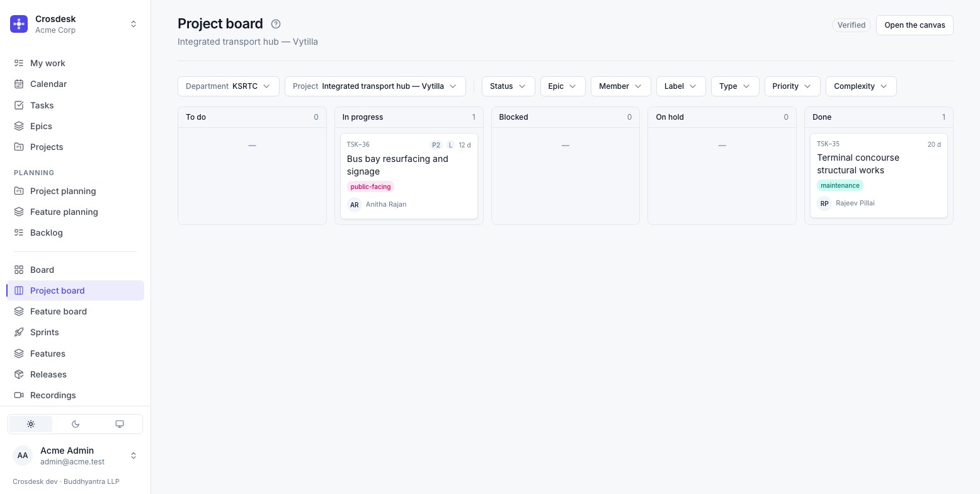
Task: Click the Project planning folder icon
Action: 19,191
